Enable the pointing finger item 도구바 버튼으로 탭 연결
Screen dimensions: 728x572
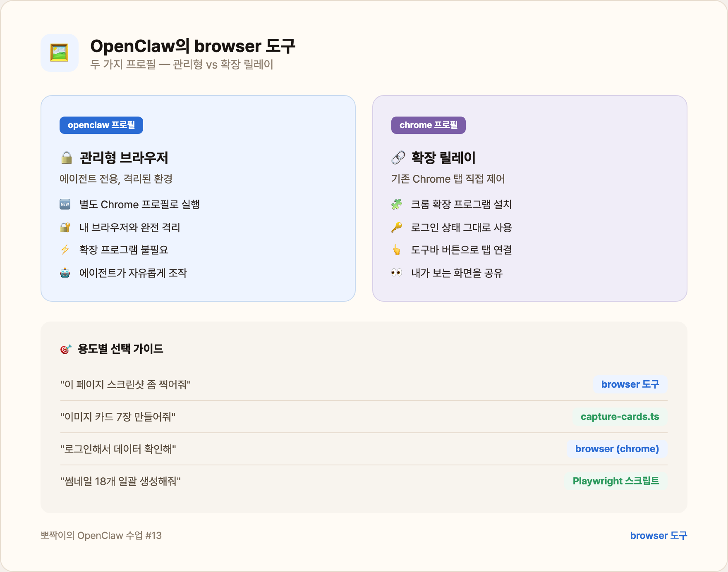(397, 250)
